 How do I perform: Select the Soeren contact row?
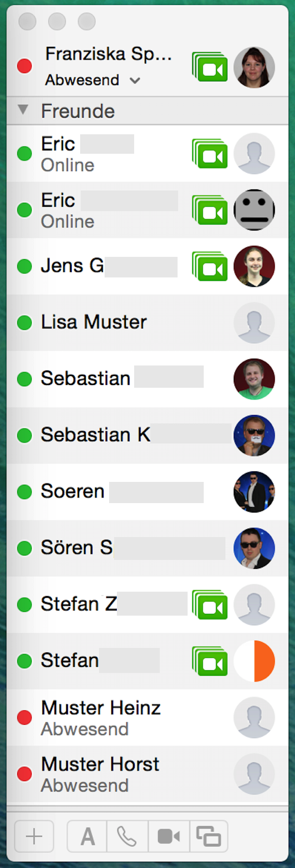147,492
